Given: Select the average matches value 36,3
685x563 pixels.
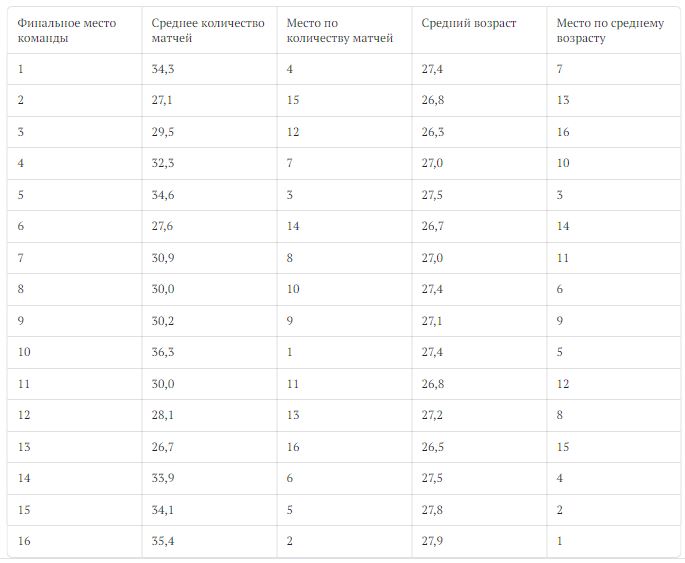Looking at the screenshot, I should (163, 352).
